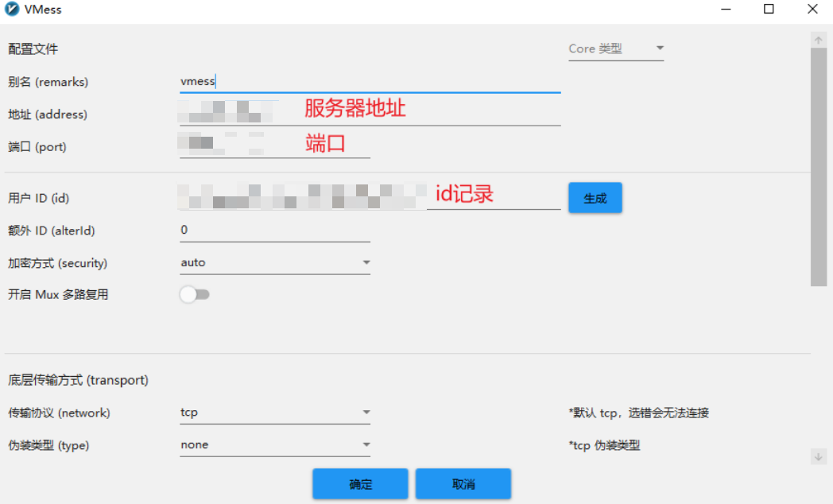
Task: Maximize the VMess window
Action: point(769,10)
